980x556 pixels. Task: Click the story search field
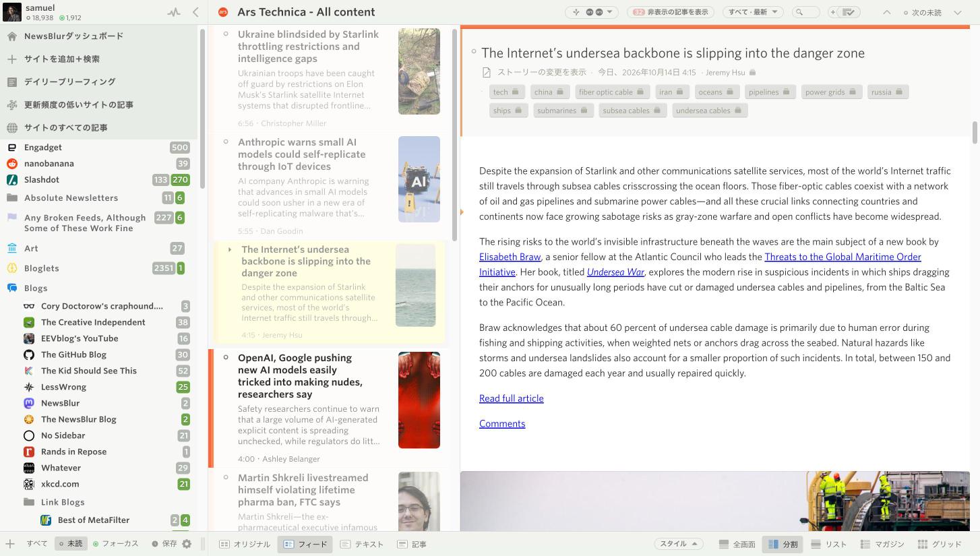(805, 12)
